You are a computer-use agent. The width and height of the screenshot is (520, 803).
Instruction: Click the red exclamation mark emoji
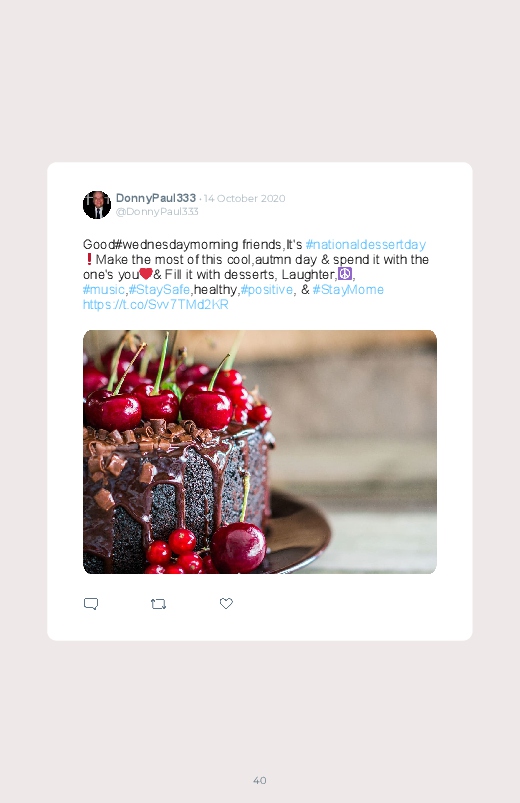point(89,259)
